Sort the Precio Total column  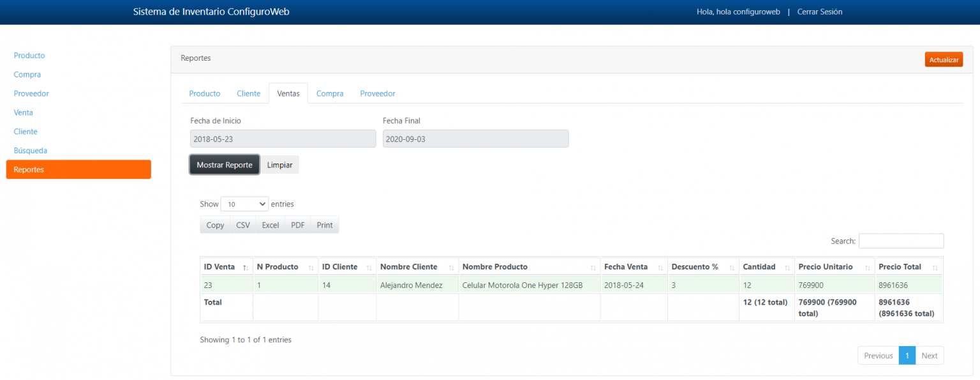(x=907, y=266)
